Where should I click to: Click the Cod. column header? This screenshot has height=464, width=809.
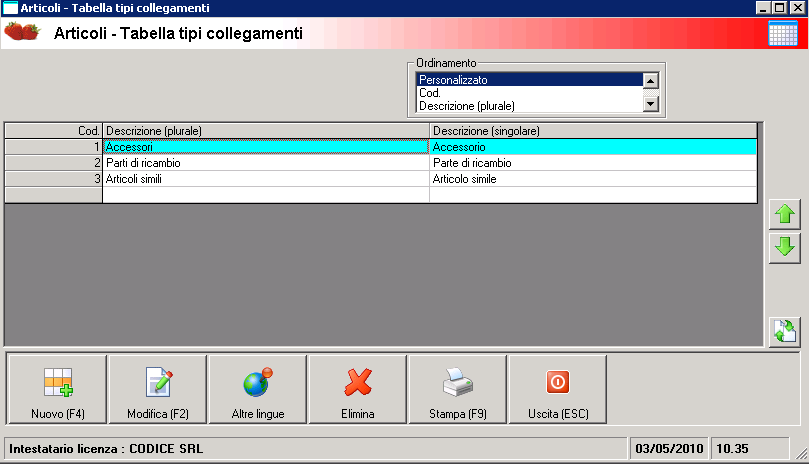tap(54, 131)
